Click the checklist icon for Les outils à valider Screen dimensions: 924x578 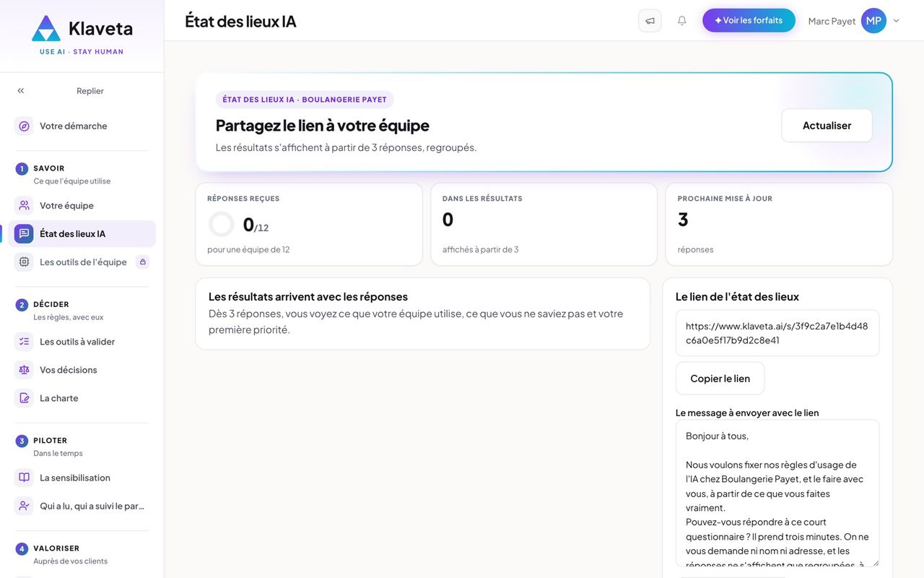tap(24, 342)
